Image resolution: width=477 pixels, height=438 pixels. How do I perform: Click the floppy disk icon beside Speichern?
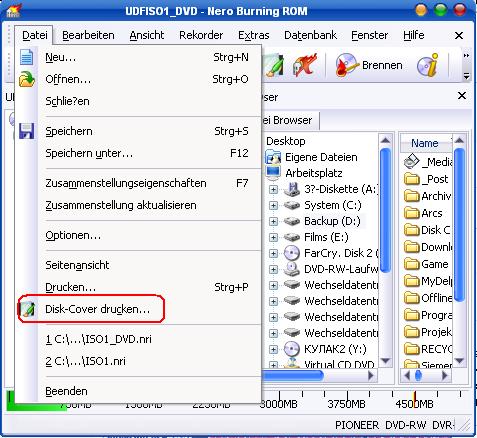(27, 131)
